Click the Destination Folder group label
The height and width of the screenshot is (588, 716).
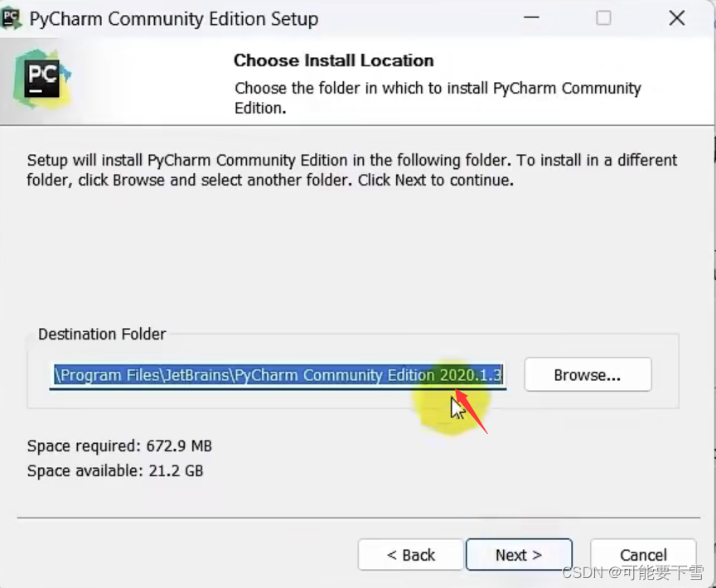[102, 334]
